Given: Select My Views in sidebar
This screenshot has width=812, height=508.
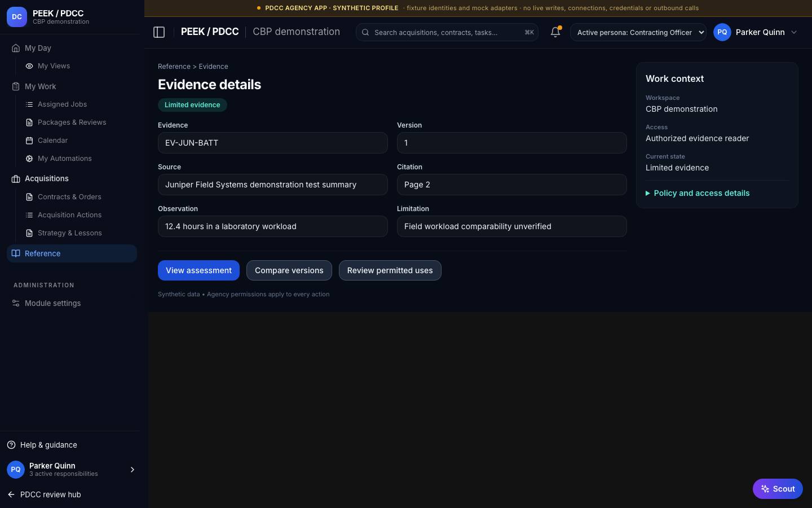Looking at the screenshot, I should click(54, 66).
